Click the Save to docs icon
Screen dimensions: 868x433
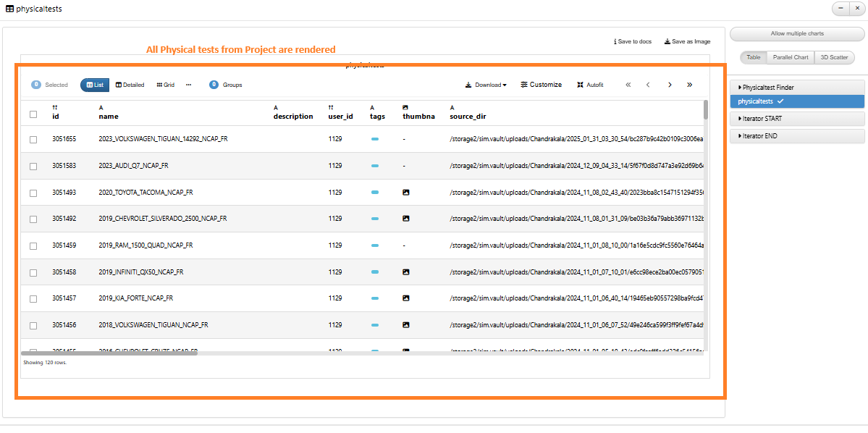[615, 42]
